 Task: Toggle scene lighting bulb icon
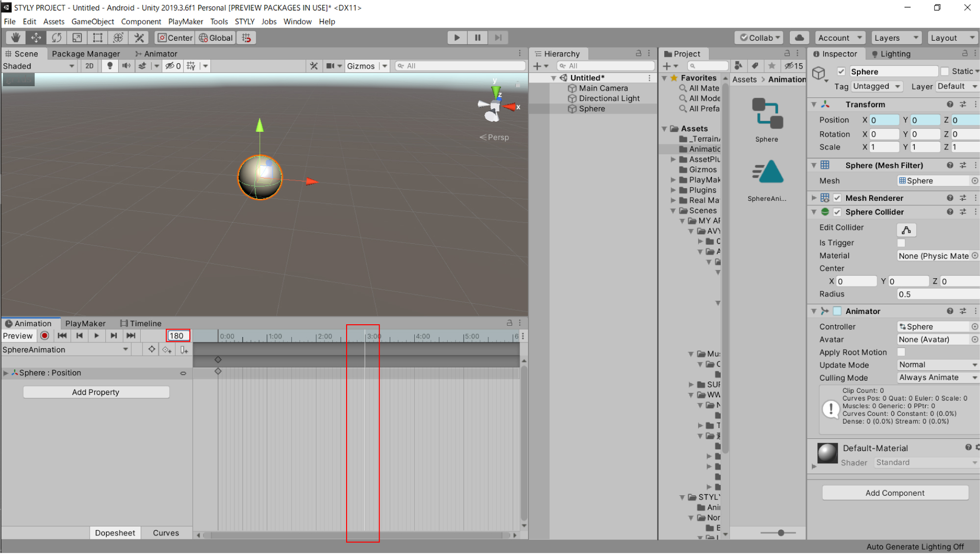coord(110,66)
